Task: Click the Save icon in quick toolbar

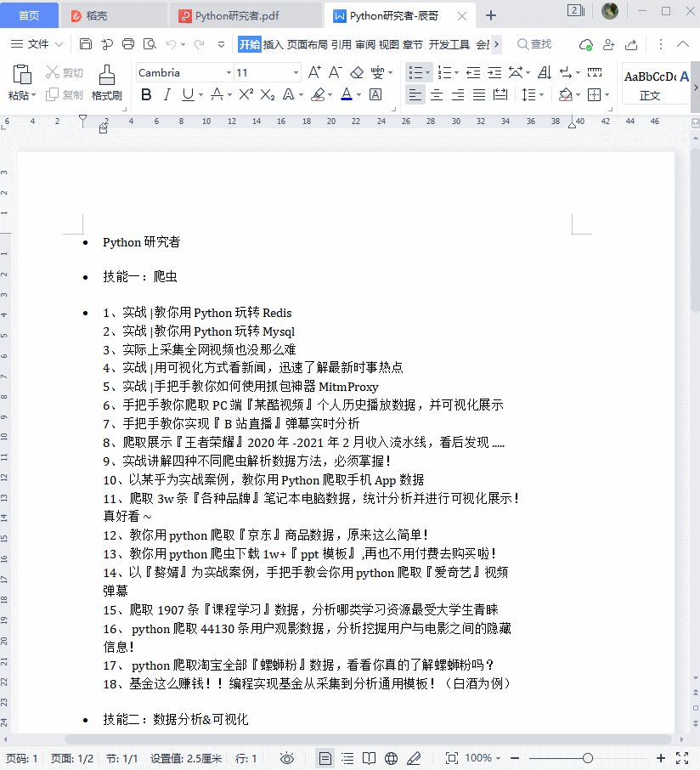Action: [x=86, y=44]
